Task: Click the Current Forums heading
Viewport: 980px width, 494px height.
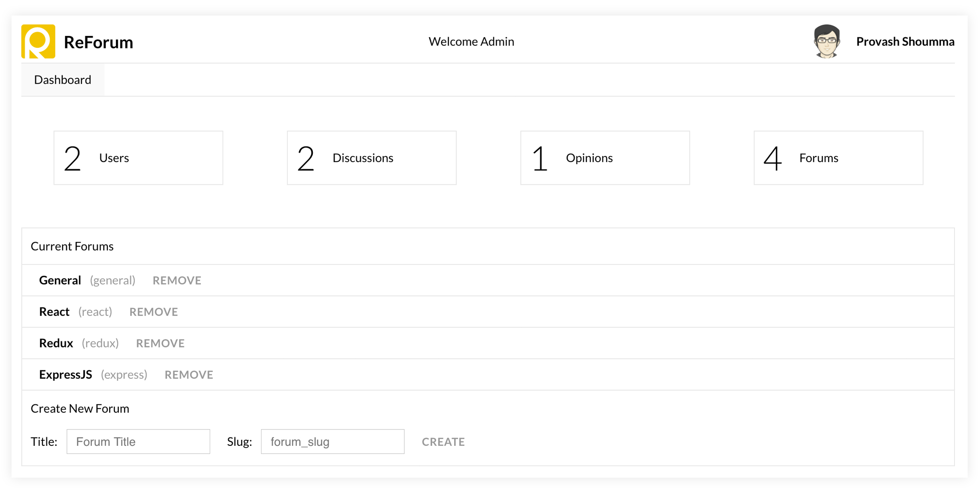Action: [72, 246]
